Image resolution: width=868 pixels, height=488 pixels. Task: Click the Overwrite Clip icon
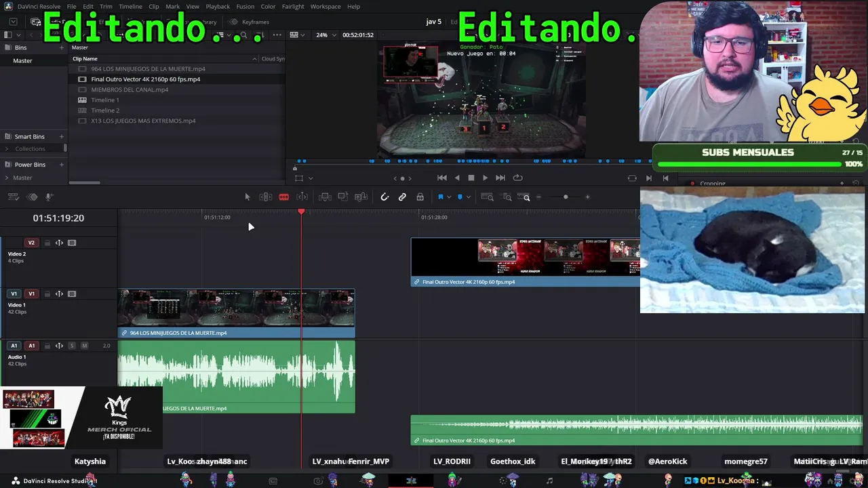(343, 197)
